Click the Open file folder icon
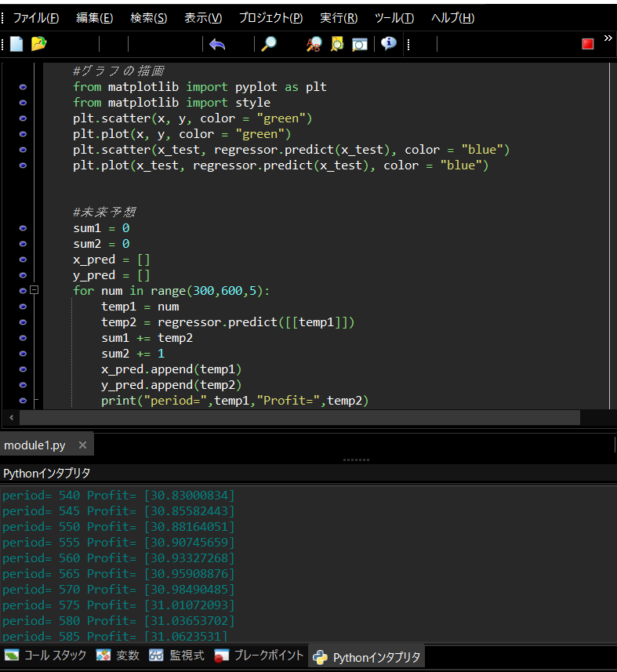This screenshot has width=617, height=672. [38, 44]
